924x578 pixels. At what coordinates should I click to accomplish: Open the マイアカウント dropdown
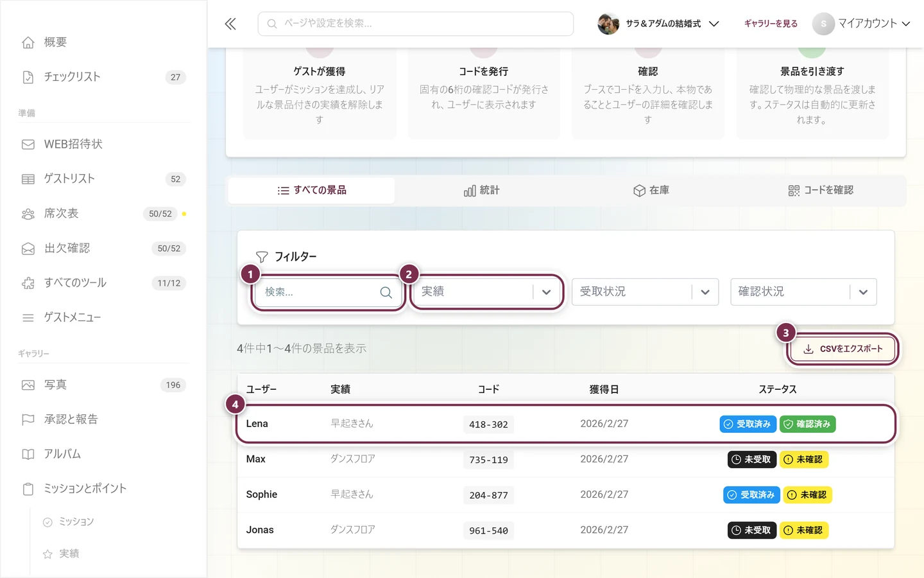click(861, 24)
